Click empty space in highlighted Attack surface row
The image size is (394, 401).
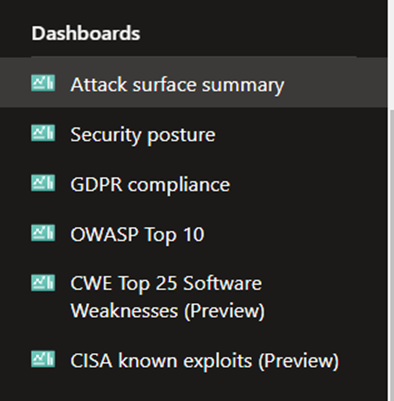(333, 82)
